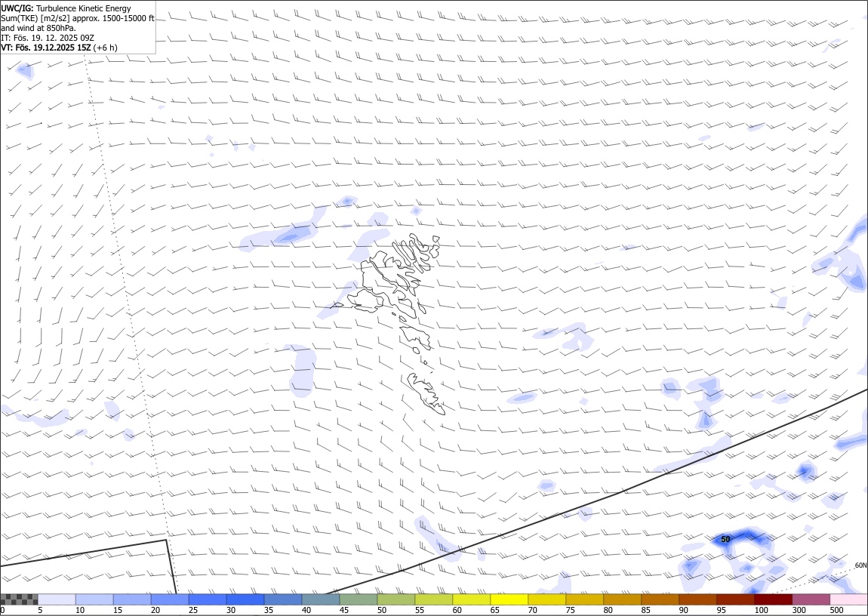Viewport: 868px width, 616px height.
Task: Pick the blue swatch between 30 and 35
Action: coord(245,599)
